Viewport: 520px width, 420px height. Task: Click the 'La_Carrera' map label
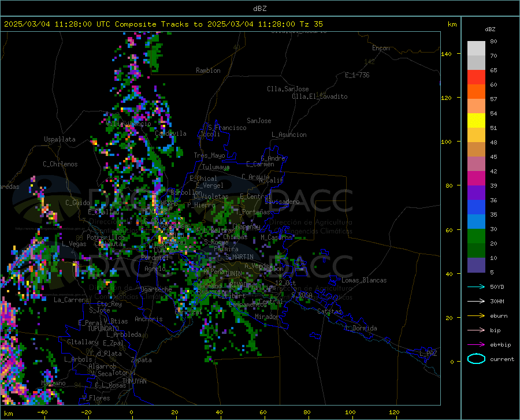coord(71,300)
